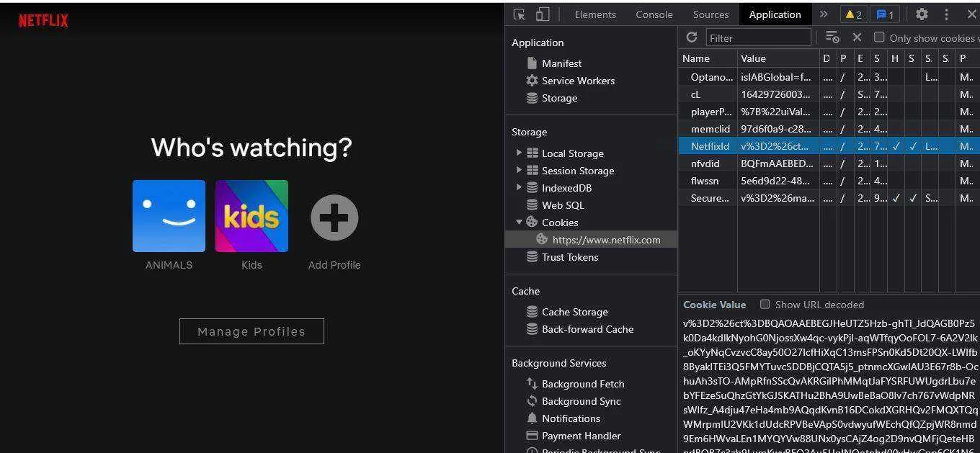Select the ANIMALS profile avatar
This screenshot has height=453, width=980.
[x=169, y=216]
